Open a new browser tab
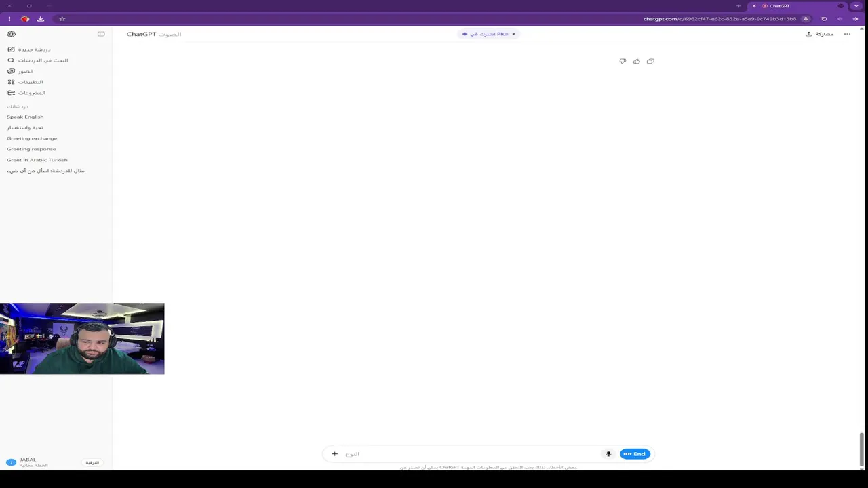 click(738, 6)
